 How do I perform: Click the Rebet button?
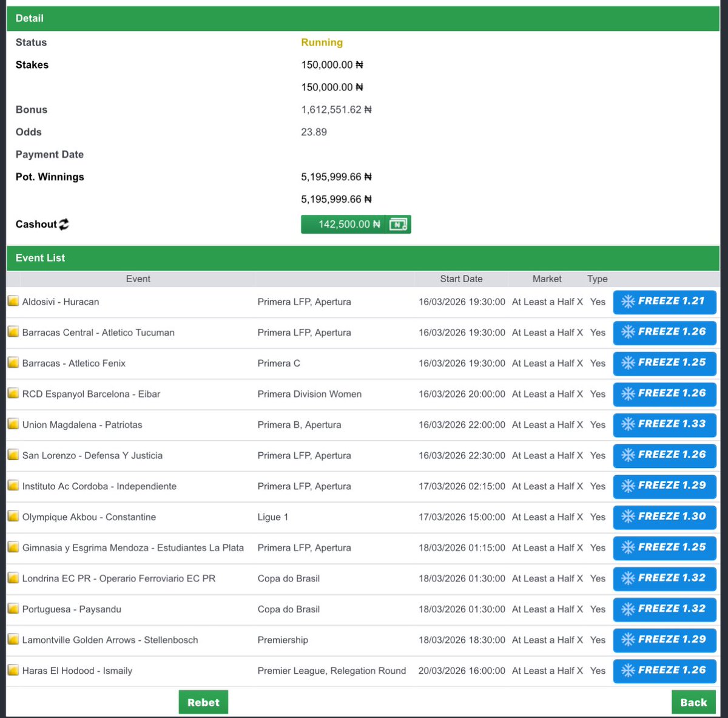click(203, 702)
